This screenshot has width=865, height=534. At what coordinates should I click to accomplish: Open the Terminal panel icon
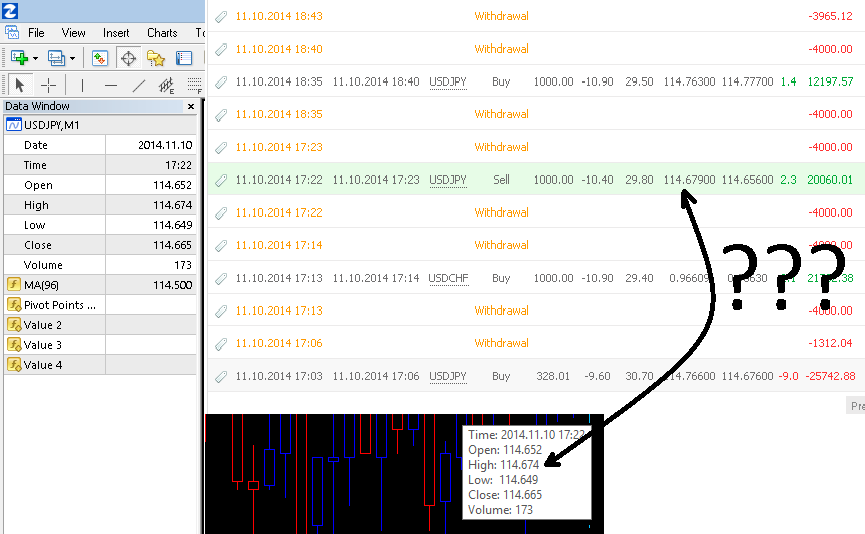pos(183,58)
